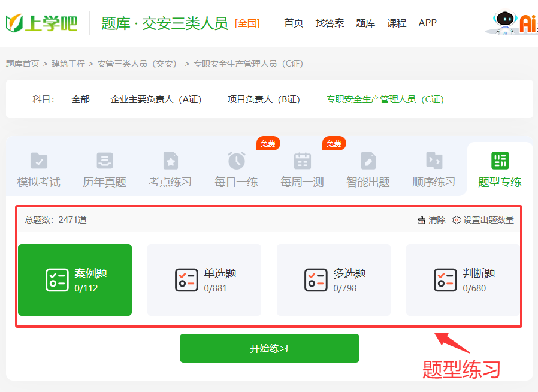Click the 题库首页 breadcrumb link
538x392 pixels.
click(x=23, y=64)
